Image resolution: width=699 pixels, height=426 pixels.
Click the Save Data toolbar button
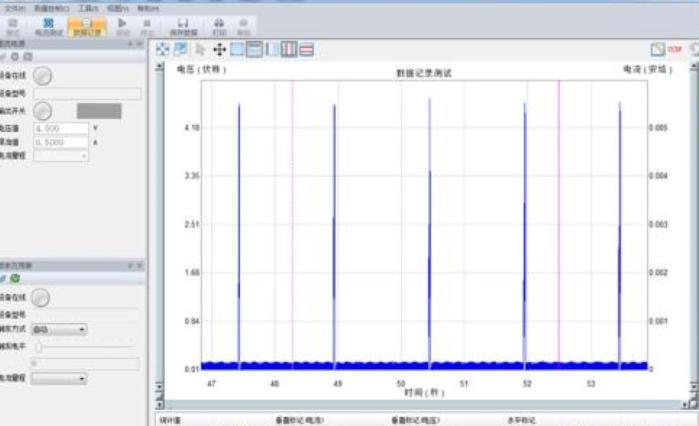(x=183, y=27)
